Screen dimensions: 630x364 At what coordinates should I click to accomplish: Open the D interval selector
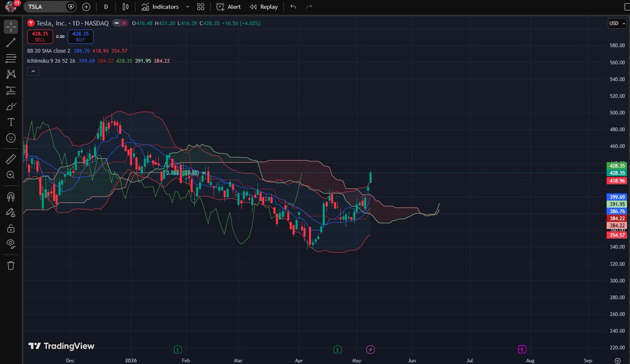pos(106,7)
